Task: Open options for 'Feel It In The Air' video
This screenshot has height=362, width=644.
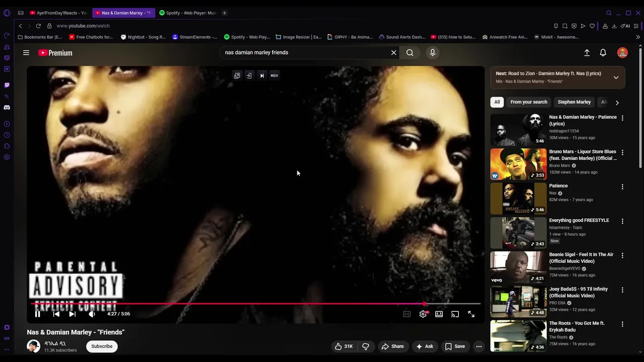Action: (622, 255)
